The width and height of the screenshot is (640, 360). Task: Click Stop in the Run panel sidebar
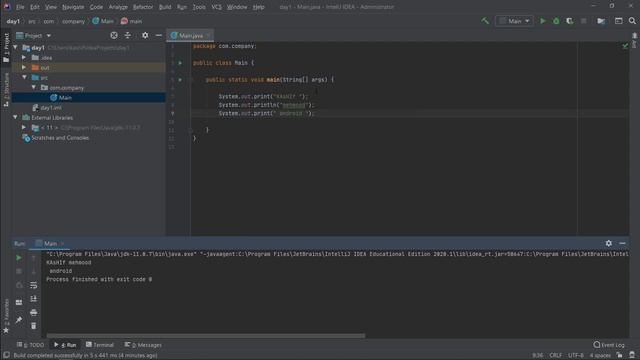click(19, 271)
